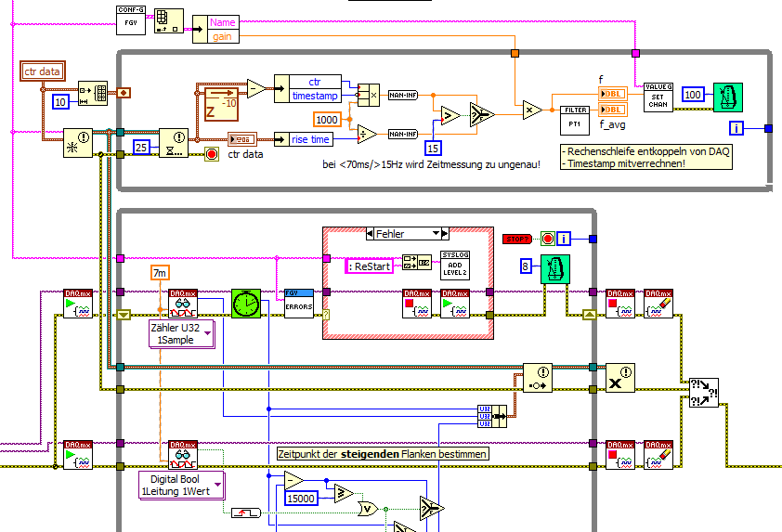The height and width of the screenshot is (532, 782).
Task: Click the U32 build array node
Action: click(492, 416)
